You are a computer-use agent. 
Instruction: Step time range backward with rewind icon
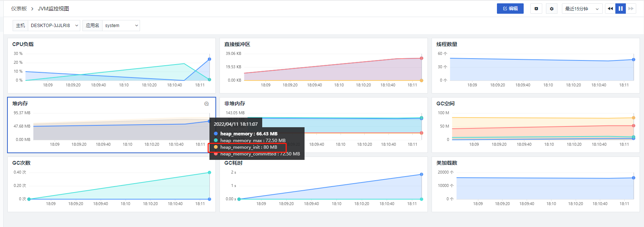(x=610, y=9)
